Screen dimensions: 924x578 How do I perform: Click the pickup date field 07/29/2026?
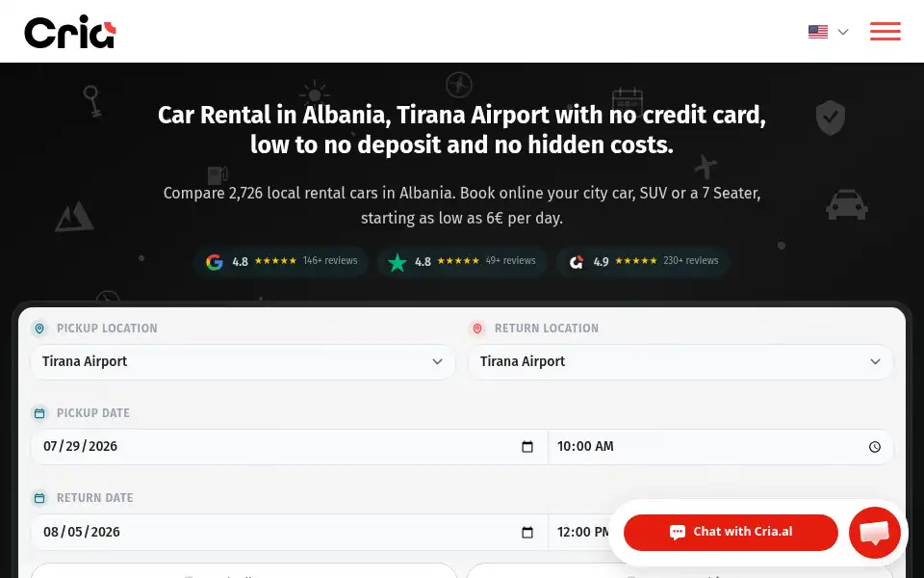pos(289,446)
